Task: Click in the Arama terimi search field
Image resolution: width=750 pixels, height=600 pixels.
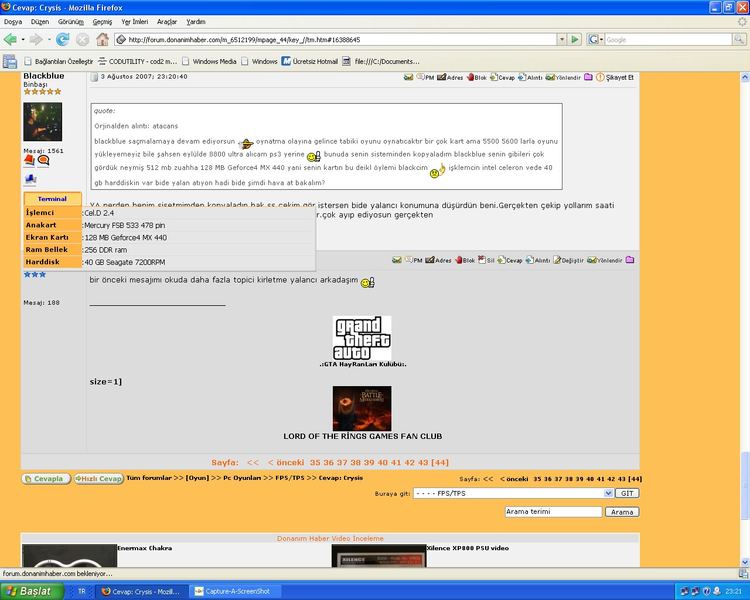Action: click(553, 511)
